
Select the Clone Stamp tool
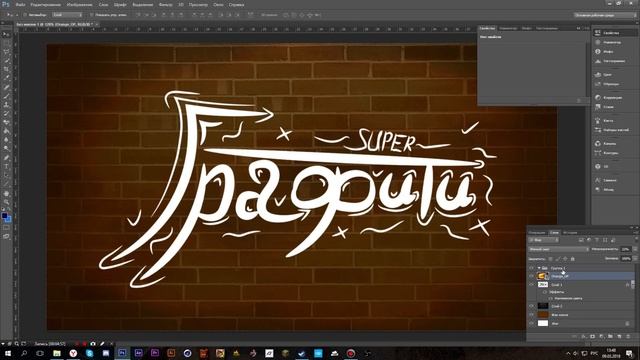pos(7,104)
